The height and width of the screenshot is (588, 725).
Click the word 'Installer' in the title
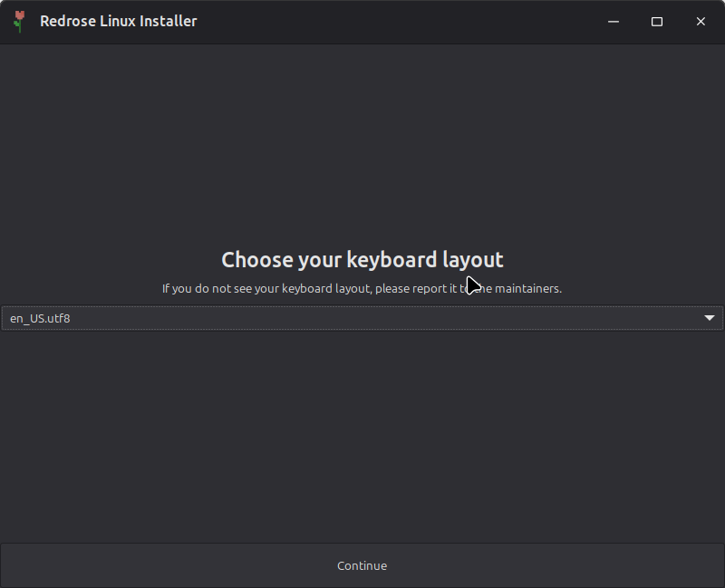[x=168, y=21]
